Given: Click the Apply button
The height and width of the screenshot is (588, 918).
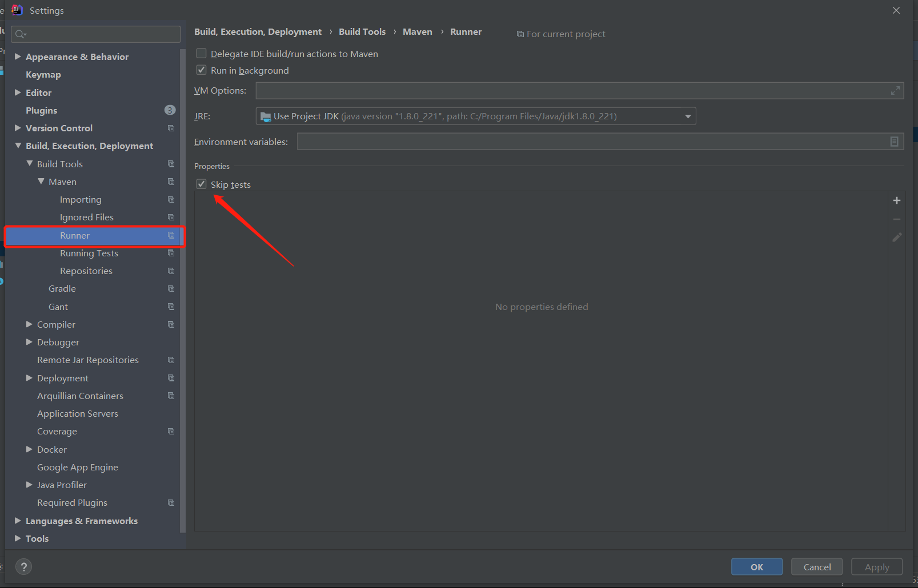Looking at the screenshot, I should (x=877, y=567).
